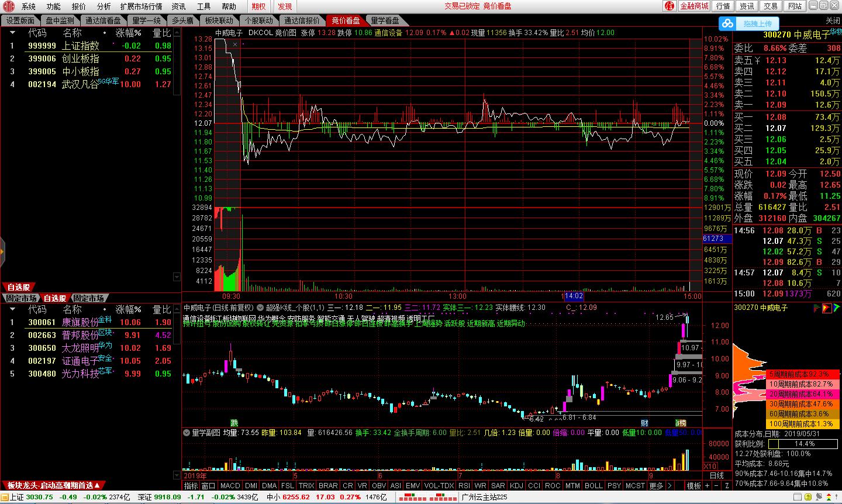
Task: Toggle the MACD indicator
Action: [230, 486]
